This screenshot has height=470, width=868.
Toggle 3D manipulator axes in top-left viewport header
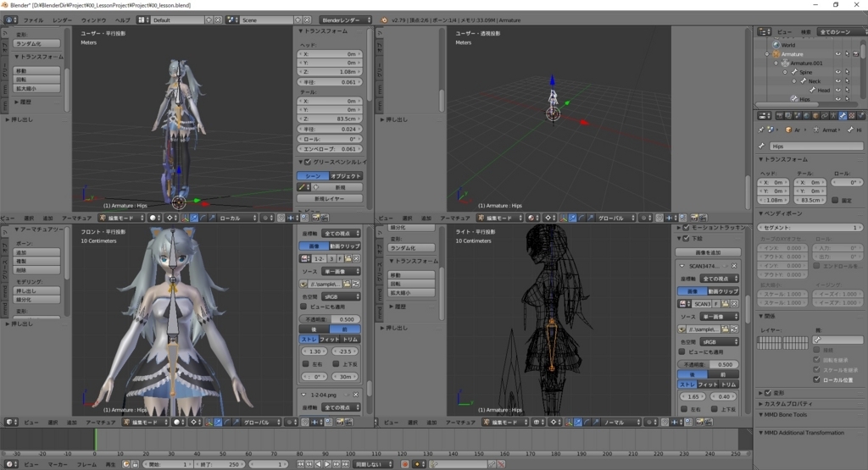(x=185, y=218)
